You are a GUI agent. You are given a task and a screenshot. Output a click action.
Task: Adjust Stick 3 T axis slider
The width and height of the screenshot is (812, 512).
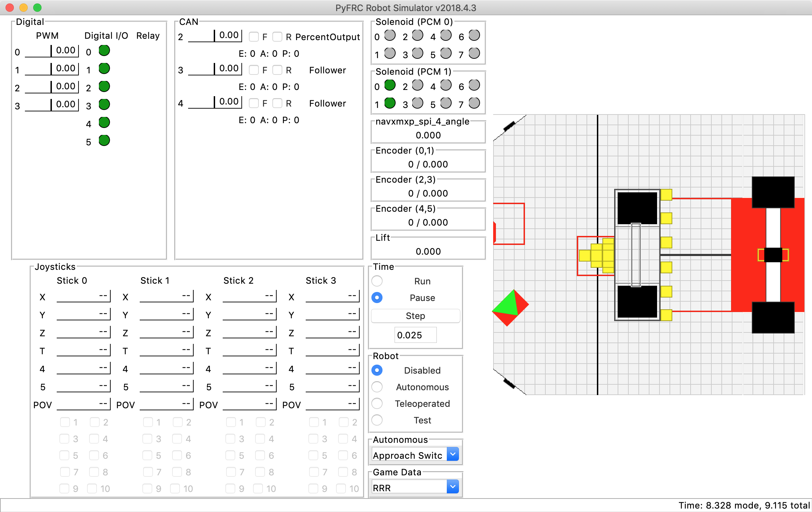point(332,350)
